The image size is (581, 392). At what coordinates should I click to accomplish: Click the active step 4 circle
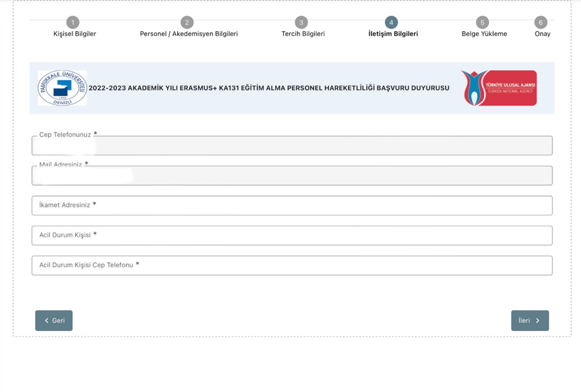[391, 23]
